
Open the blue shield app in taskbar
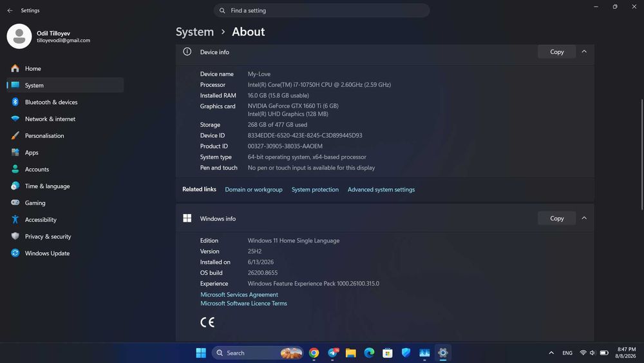coord(406,353)
